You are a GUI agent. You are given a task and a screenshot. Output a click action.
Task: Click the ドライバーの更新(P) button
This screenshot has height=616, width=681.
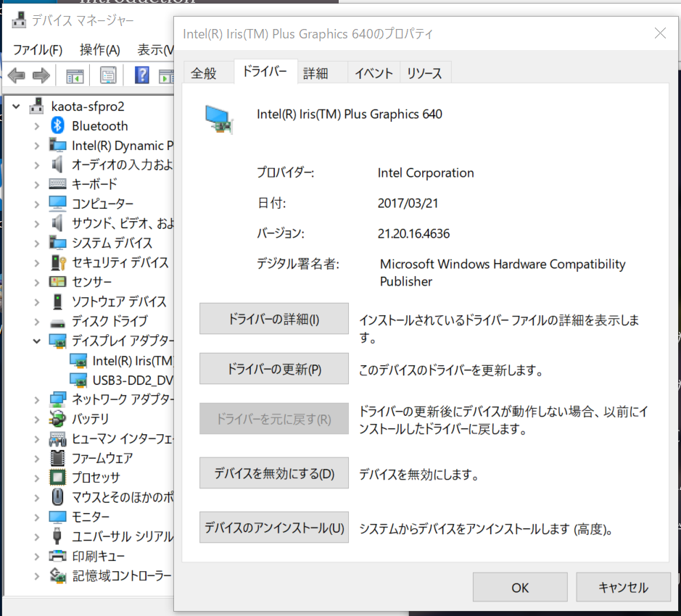tap(273, 369)
